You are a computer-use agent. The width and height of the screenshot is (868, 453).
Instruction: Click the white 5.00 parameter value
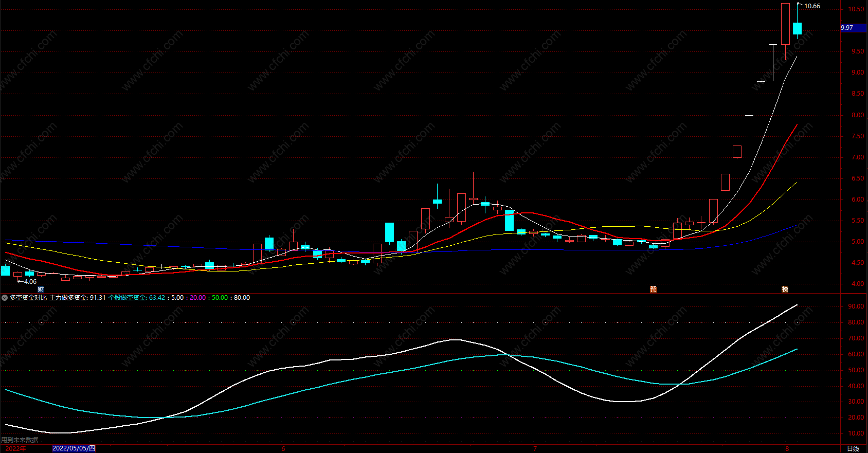click(x=177, y=298)
